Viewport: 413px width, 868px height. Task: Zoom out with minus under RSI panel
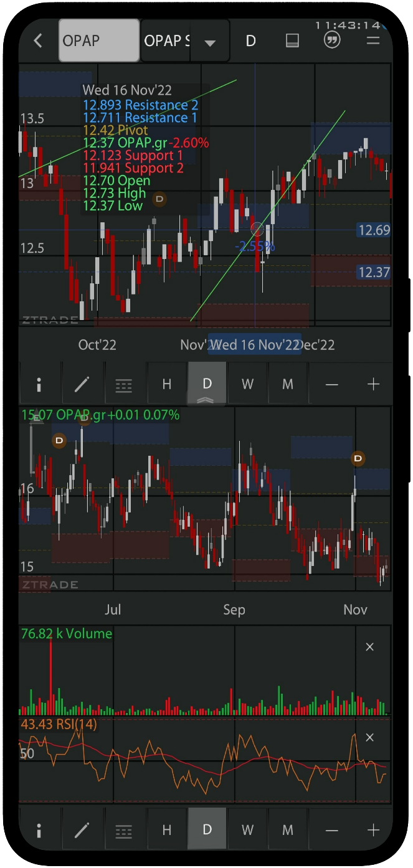332,830
